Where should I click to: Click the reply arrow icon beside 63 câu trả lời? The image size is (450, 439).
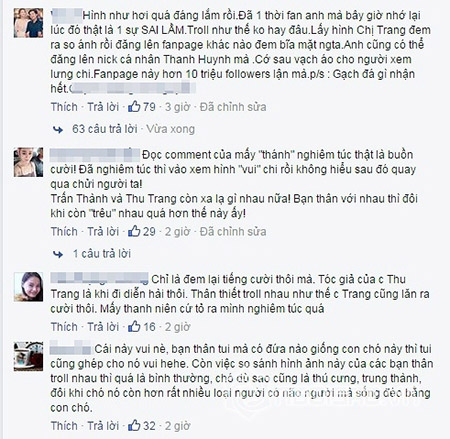click(x=58, y=129)
